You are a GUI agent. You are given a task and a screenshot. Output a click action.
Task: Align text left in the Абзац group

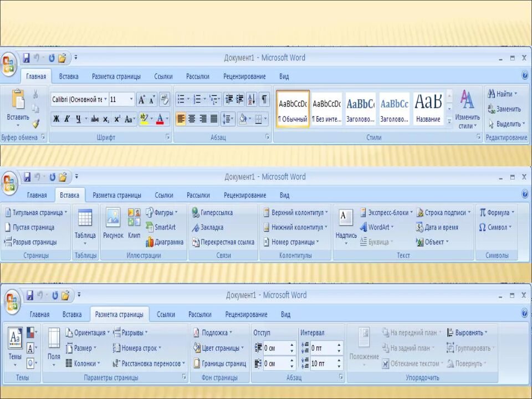(x=181, y=119)
